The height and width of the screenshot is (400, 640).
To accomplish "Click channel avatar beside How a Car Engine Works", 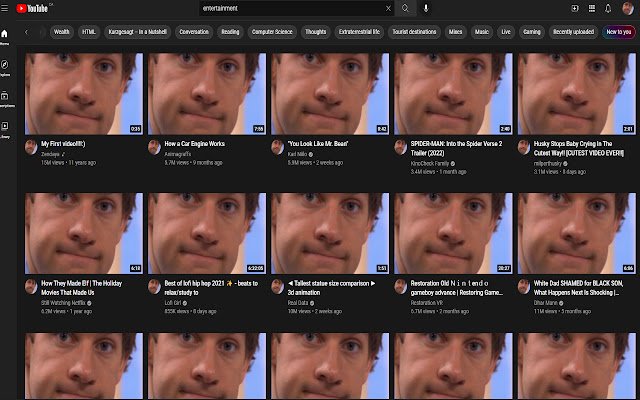I will coord(154,147).
